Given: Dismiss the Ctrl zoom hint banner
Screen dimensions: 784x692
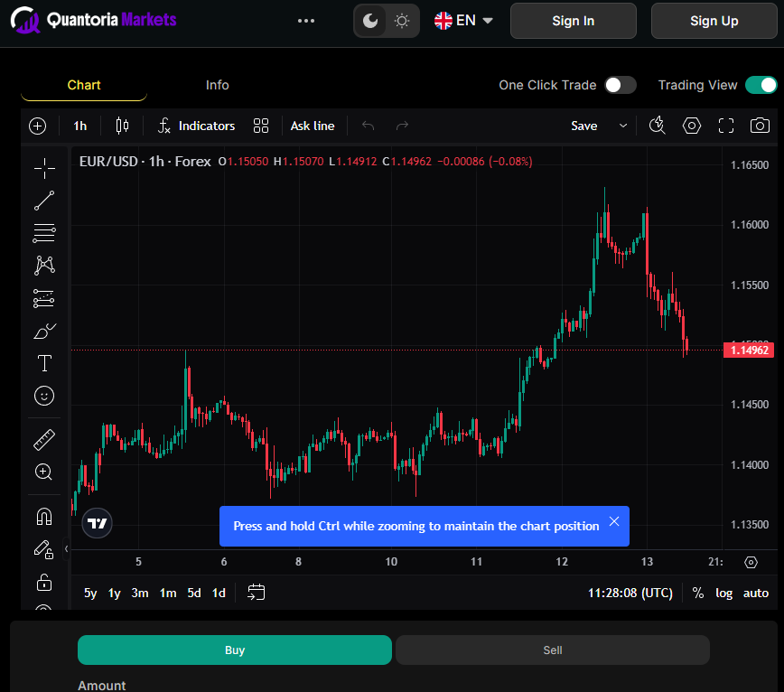Looking at the screenshot, I should tap(614, 521).
